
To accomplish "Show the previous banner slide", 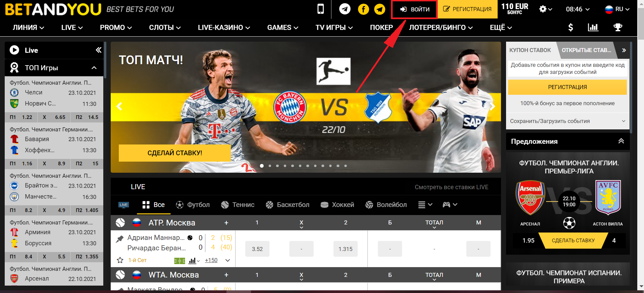I will click(x=119, y=107).
